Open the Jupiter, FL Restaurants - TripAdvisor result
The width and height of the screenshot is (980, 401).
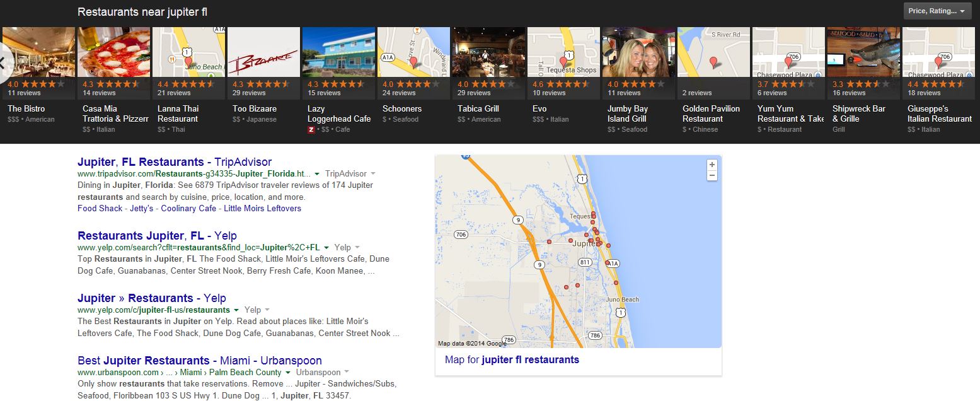175,162
